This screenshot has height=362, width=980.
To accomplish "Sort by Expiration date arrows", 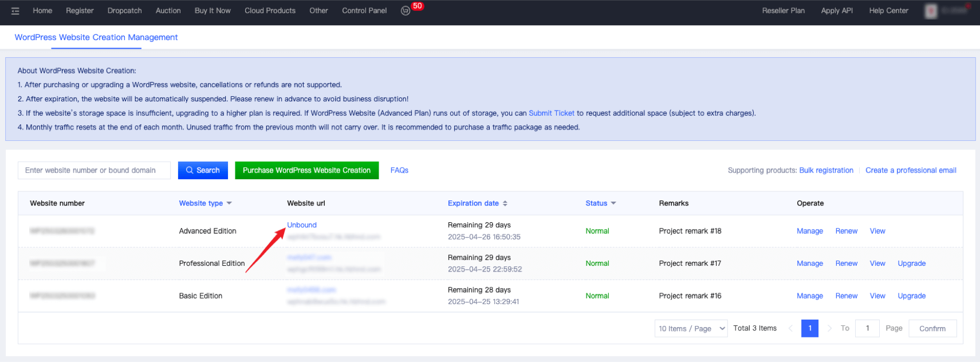I will (x=505, y=203).
